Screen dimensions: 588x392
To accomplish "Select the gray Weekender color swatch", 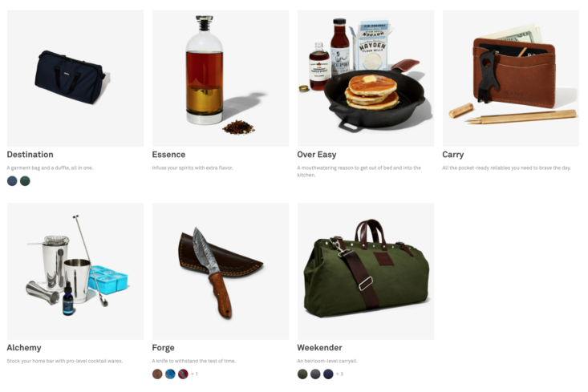I will pyautogui.click(x=315, y=374).
